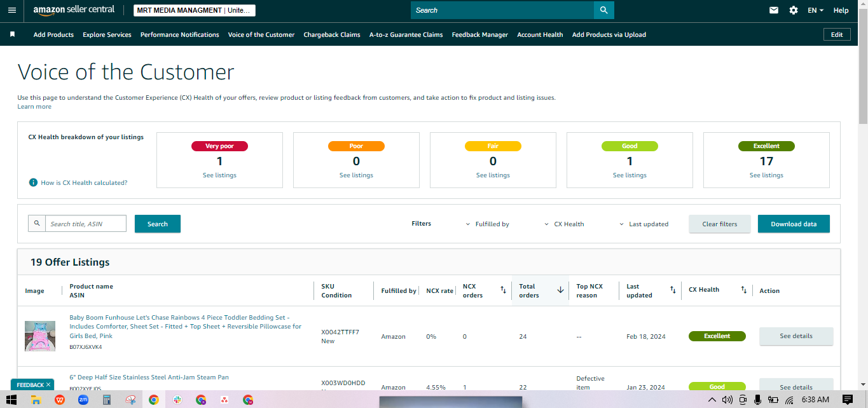This screenshot has width=868, height=408.
Task: Click the bookmark icon in favorites bar
Action: [x=12, y=34]
